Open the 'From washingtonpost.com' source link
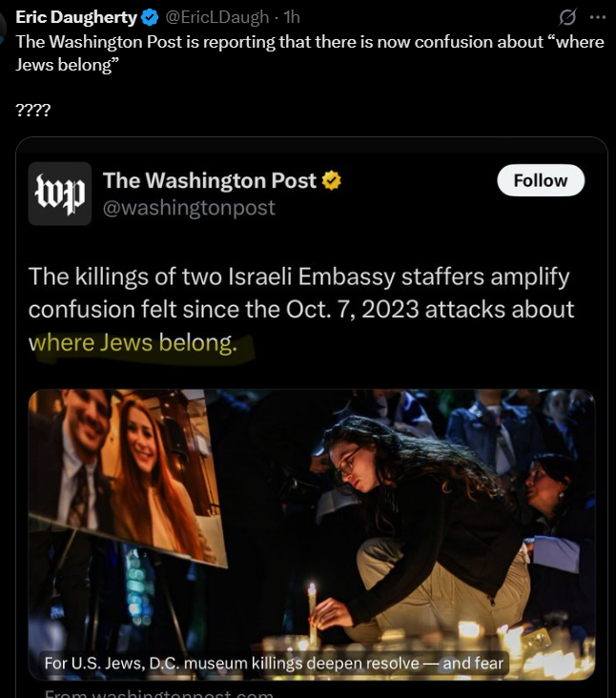 coord(158,693)
